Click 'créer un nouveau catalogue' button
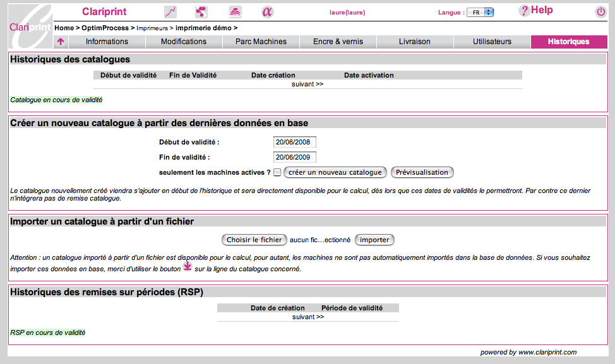This screenshot has width=615, height=364. [335, 172]
